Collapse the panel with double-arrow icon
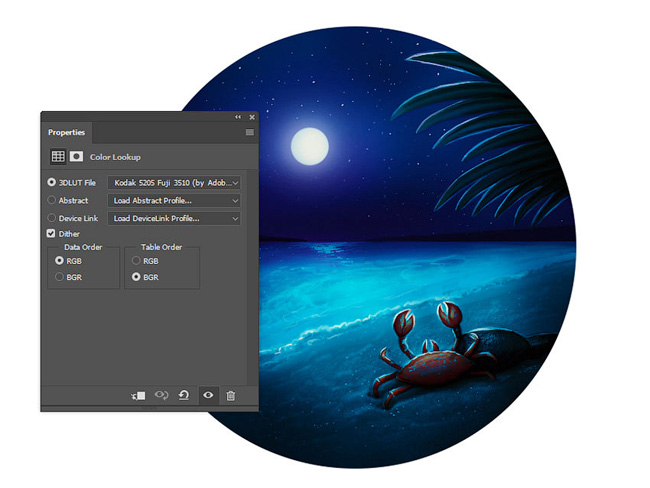 (238, 117)
